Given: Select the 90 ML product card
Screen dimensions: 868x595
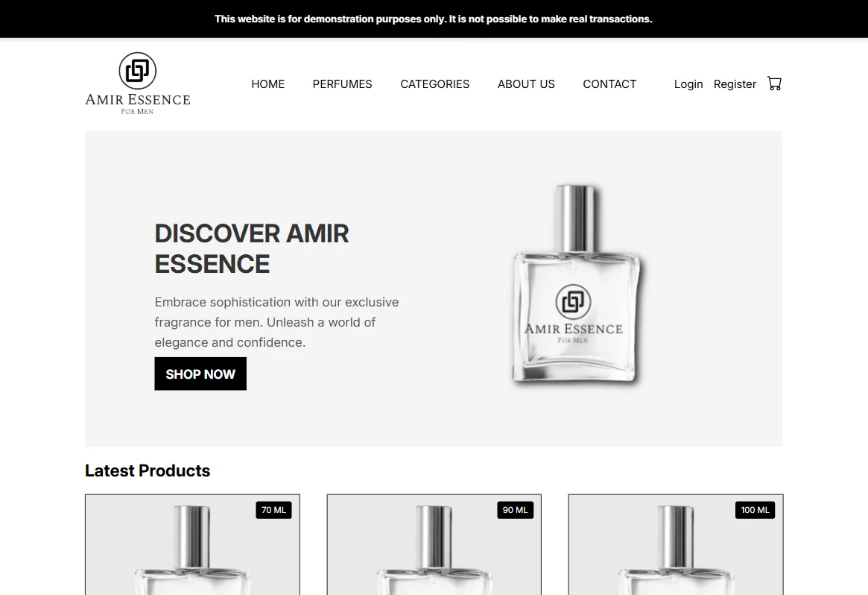Looking at the screenshot, I should [x=434, y=544].
